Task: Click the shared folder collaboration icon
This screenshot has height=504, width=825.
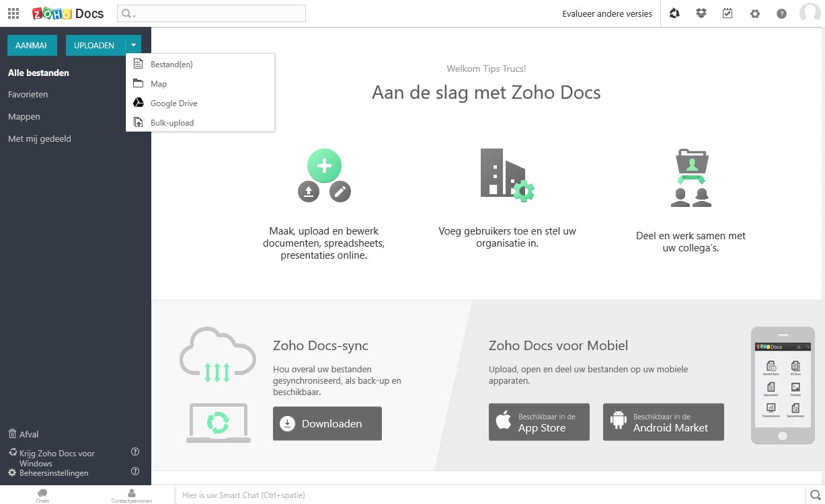Action: coord(691,177)
